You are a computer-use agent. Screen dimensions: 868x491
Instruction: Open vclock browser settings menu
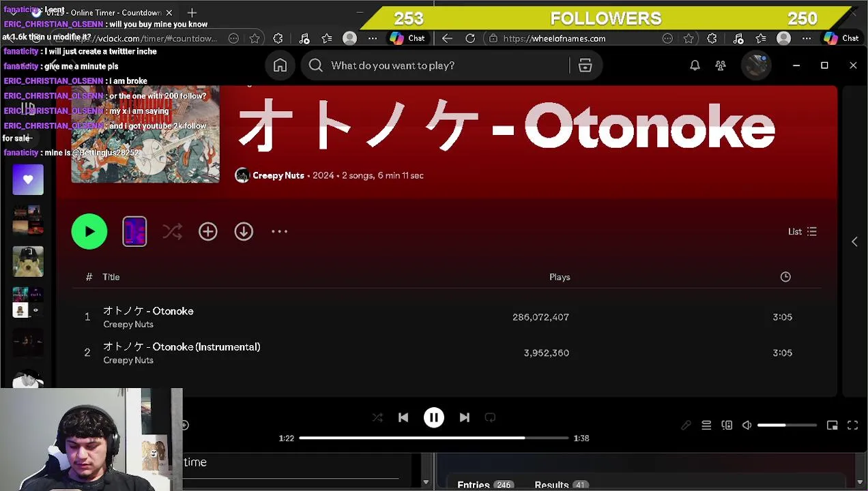(373, 38)
